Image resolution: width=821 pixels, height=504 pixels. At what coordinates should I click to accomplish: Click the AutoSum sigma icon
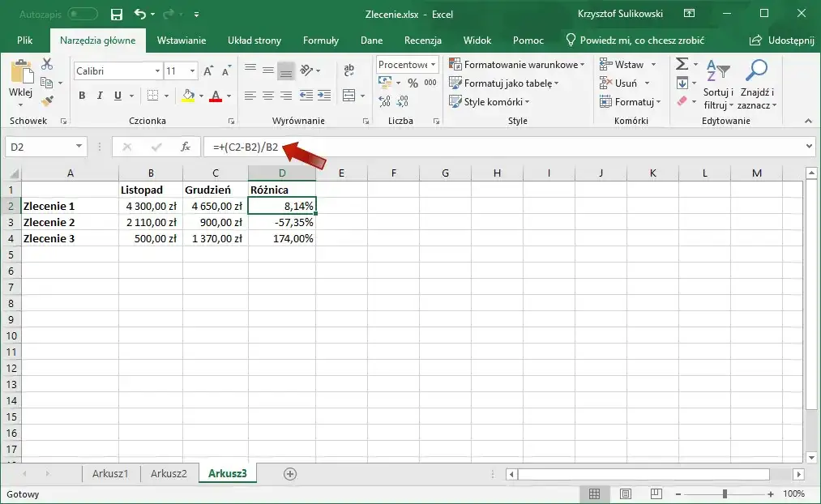[682, 64]
